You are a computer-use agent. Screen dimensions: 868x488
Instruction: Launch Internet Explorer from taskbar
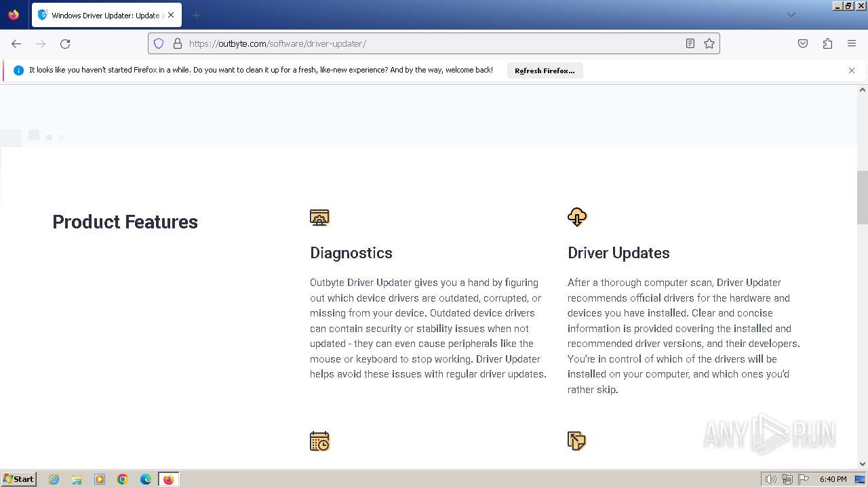pyautogui.click(x=54, y=479)
